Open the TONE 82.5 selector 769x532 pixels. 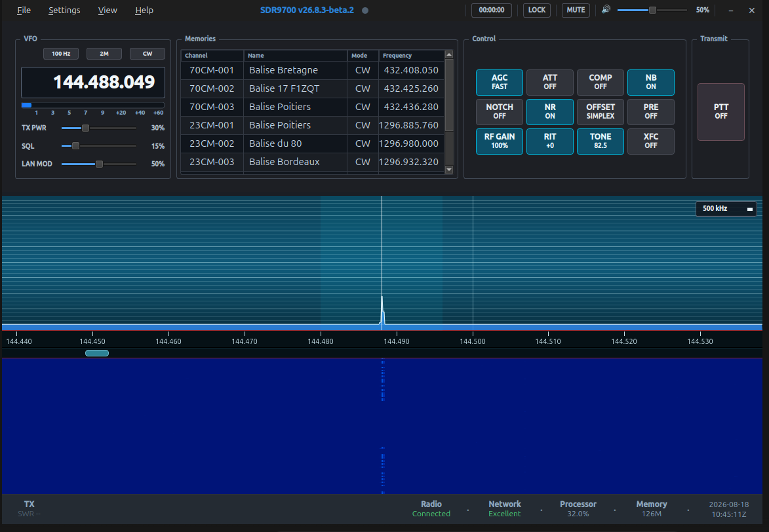(601, 141)
